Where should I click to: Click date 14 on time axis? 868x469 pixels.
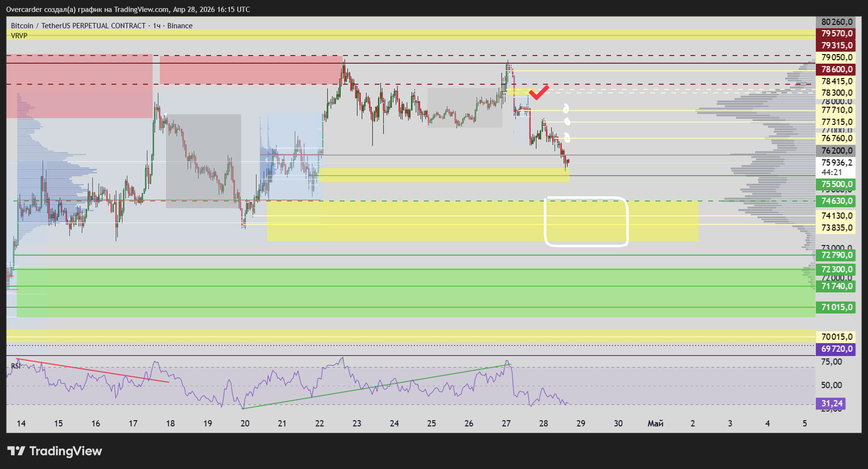[x=21, y=424]
